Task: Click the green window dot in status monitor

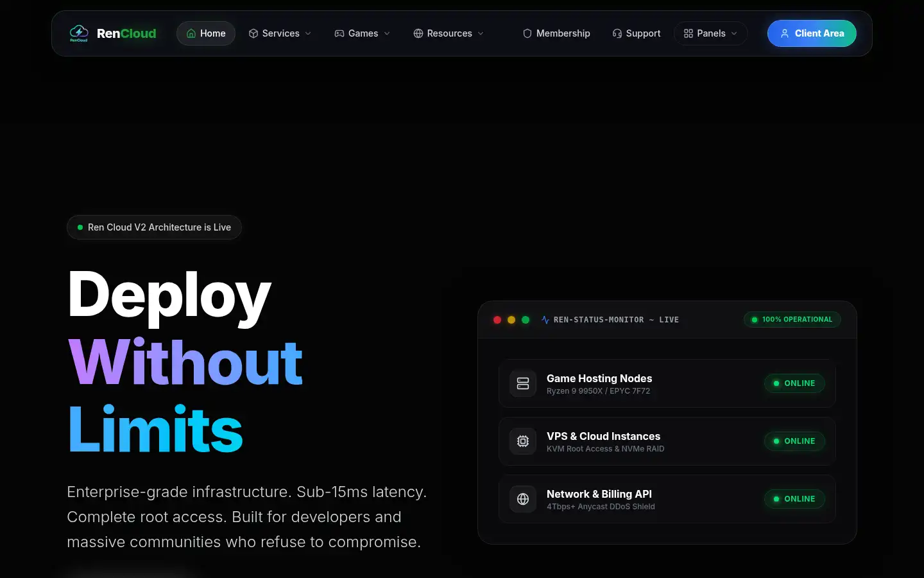Action: (526, 320)
